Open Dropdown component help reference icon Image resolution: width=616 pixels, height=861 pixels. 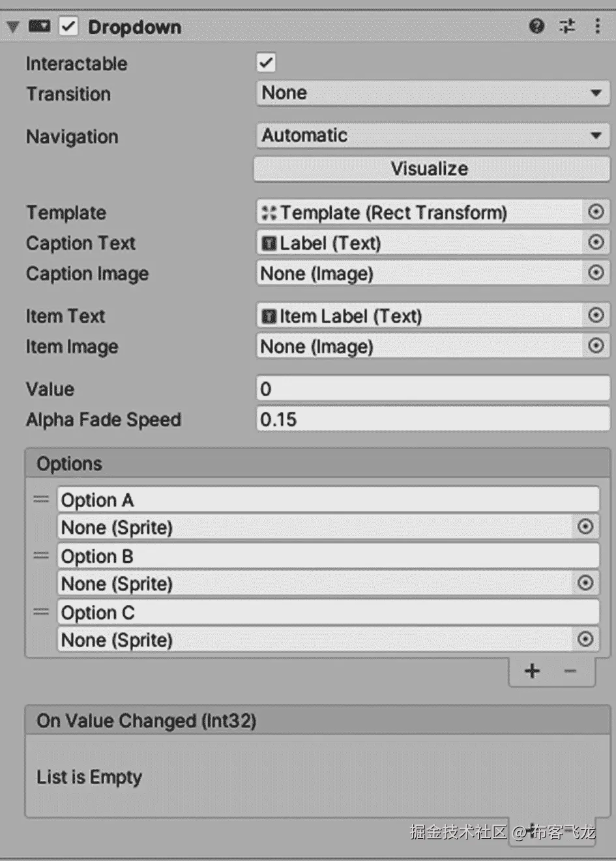[536, 26]
